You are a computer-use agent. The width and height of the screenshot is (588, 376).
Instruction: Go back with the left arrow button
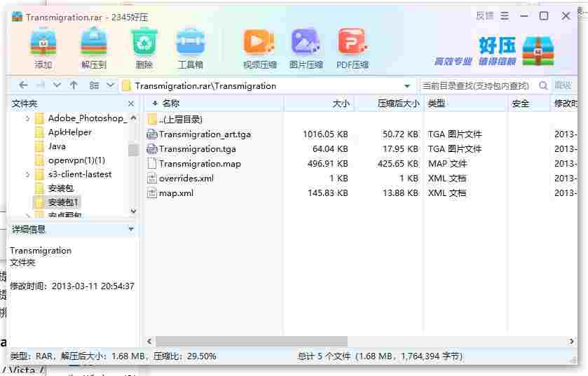pyautogui.click(x=23, y=85)
